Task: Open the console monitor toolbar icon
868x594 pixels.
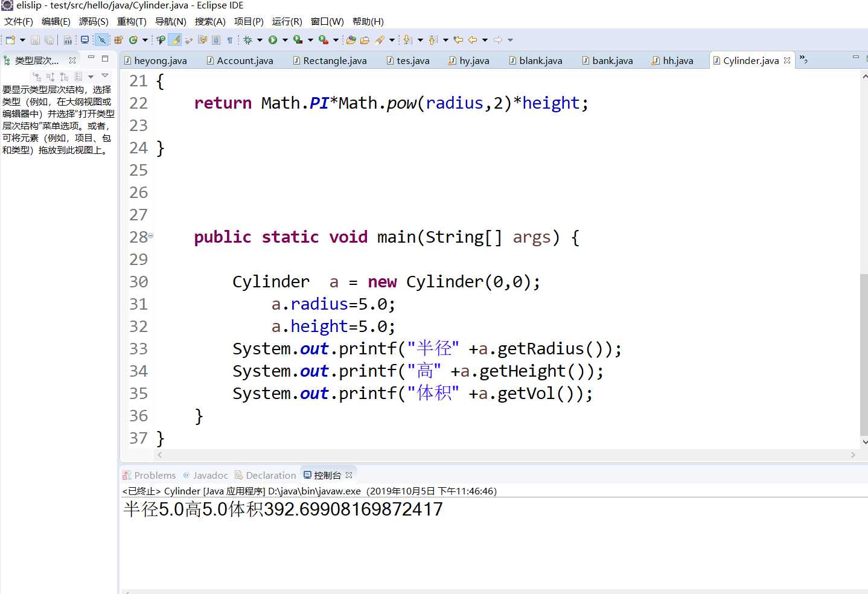Action: tap(85, 40)
